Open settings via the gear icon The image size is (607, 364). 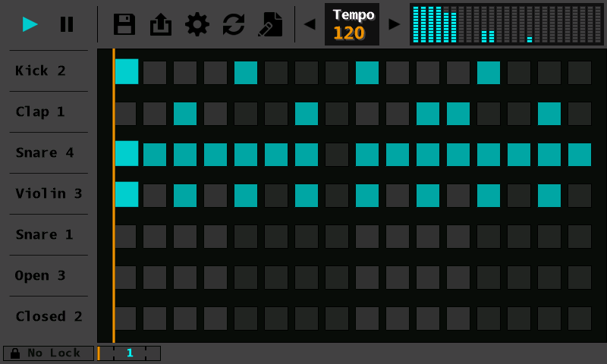tap(197, 24)
